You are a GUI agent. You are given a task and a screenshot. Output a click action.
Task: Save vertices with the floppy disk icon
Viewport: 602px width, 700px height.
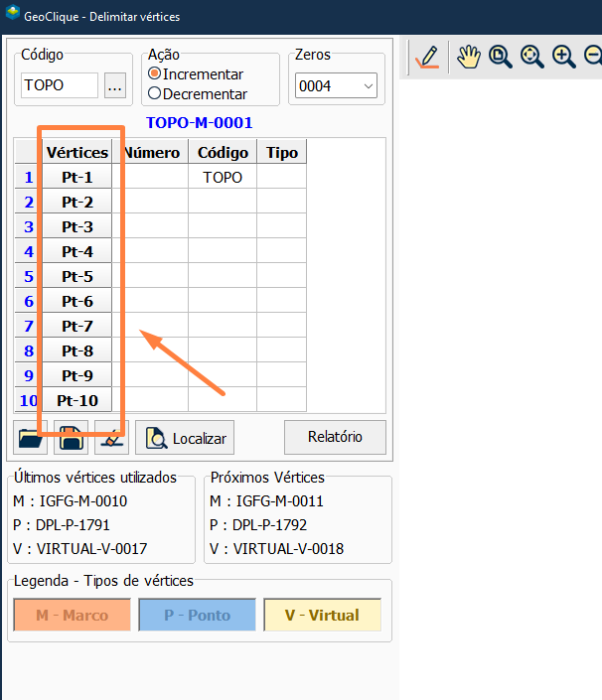[x=72, y=437]
